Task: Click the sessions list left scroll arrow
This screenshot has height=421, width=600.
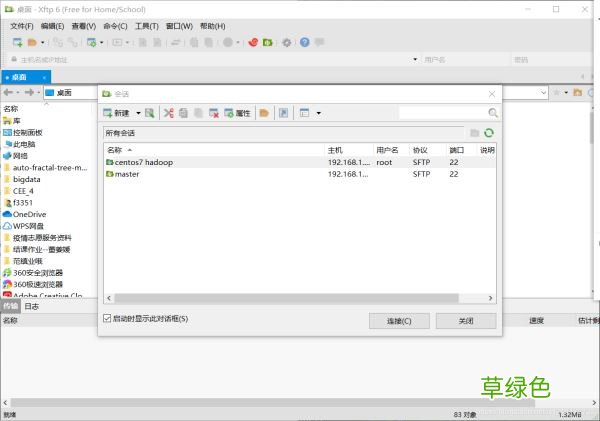Action: pos(109,298)
